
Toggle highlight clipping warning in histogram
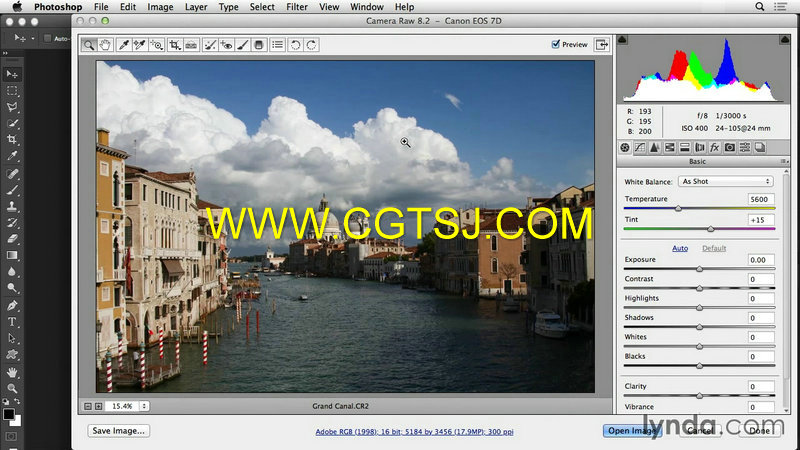click(x=785, y=40)
